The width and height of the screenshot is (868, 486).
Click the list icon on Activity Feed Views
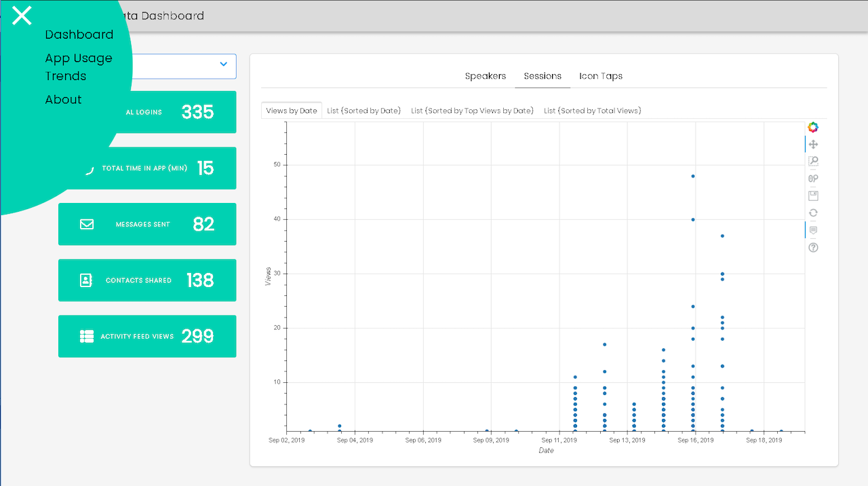point(87,337)
